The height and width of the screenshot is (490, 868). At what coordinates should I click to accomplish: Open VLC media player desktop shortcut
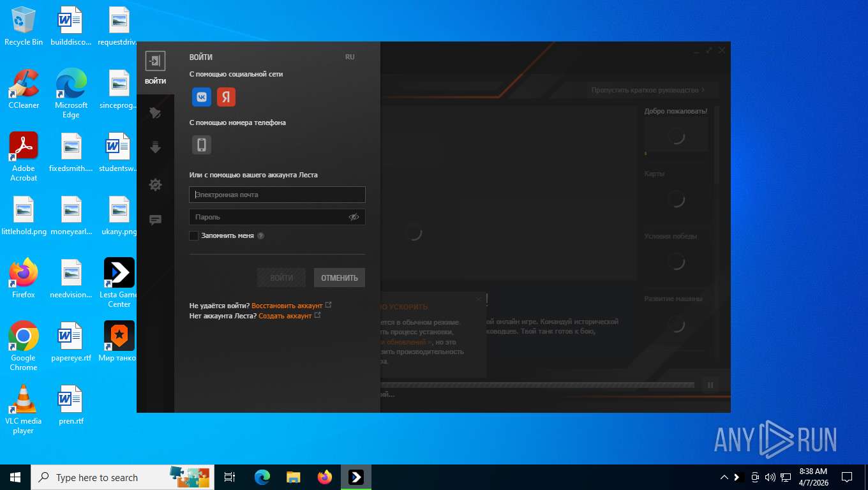tap(24, 410)
